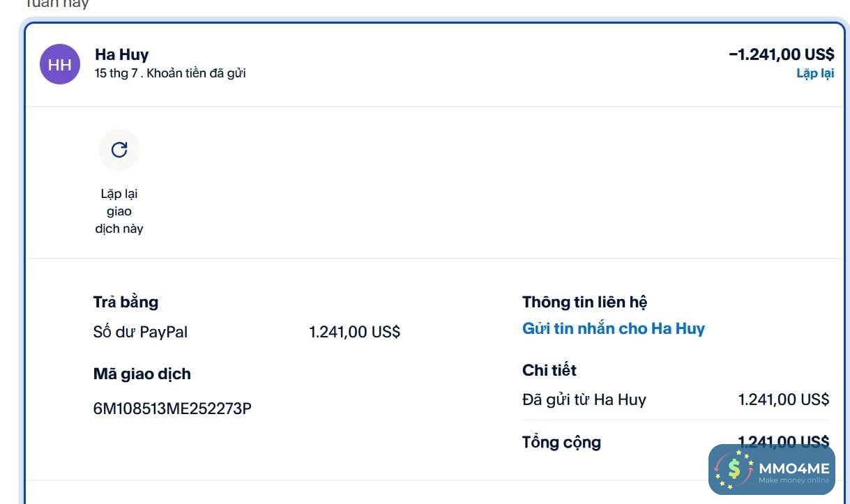The height and width of the screenshot is (504, 850).
Task: Click the "15 thg 7 . Khoản tiền đã gửi" text
Action: (170, 73)
